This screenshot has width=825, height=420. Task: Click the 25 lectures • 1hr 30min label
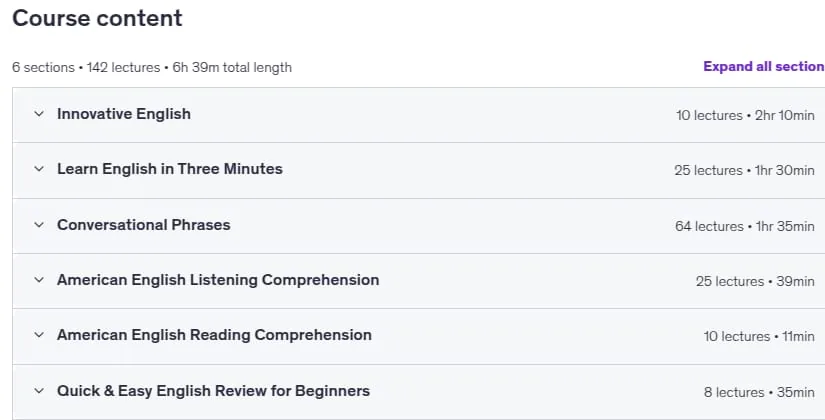click(x=744, y=171)
